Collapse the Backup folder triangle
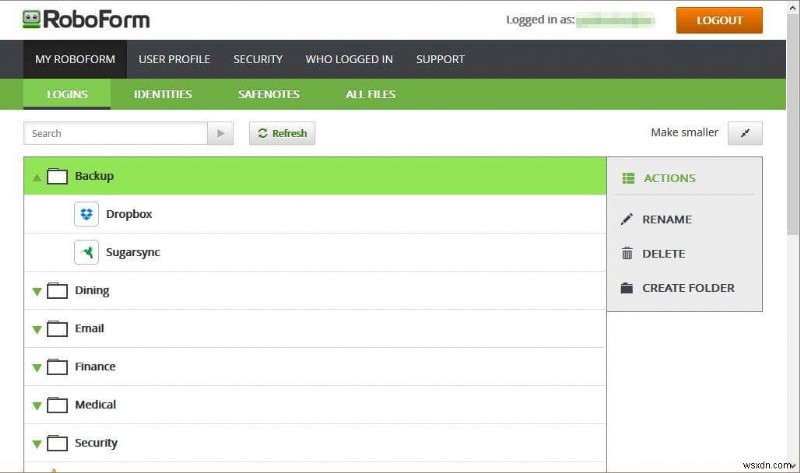 click(37, 178)
